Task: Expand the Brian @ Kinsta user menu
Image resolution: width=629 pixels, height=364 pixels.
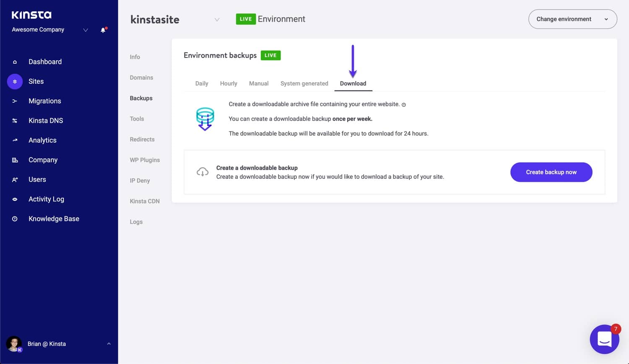Action: pyautogui.click(x=109, y=344)
